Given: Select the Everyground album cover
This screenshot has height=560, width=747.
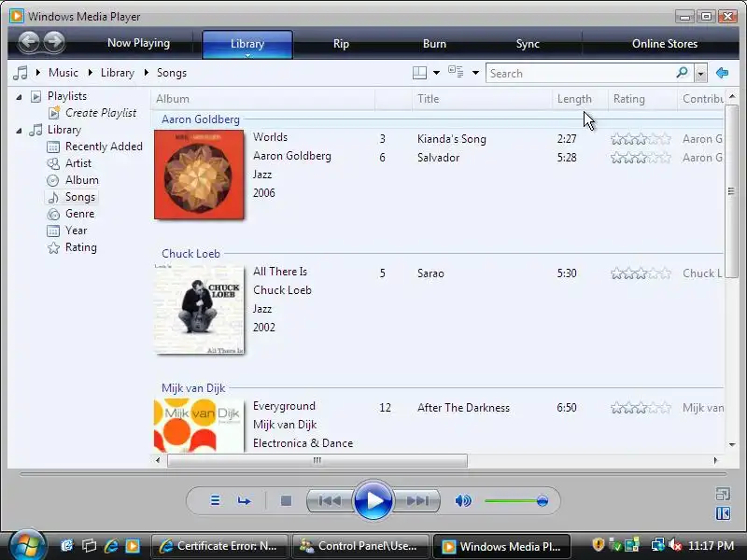Looking at the screenshot, I should tap(199, 426).
